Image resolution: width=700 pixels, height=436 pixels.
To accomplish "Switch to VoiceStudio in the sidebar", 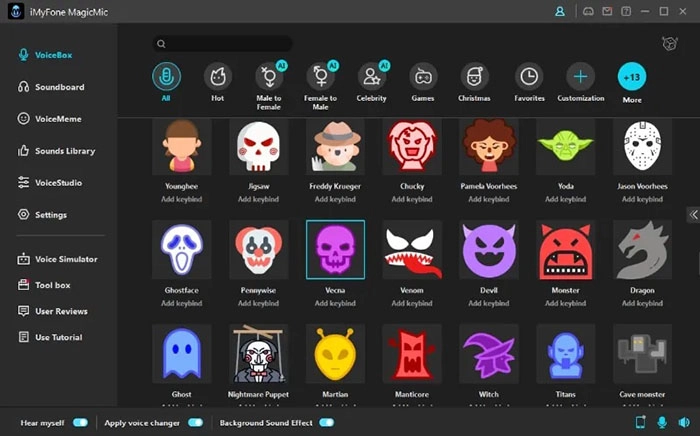I will [x=58, y=183].
